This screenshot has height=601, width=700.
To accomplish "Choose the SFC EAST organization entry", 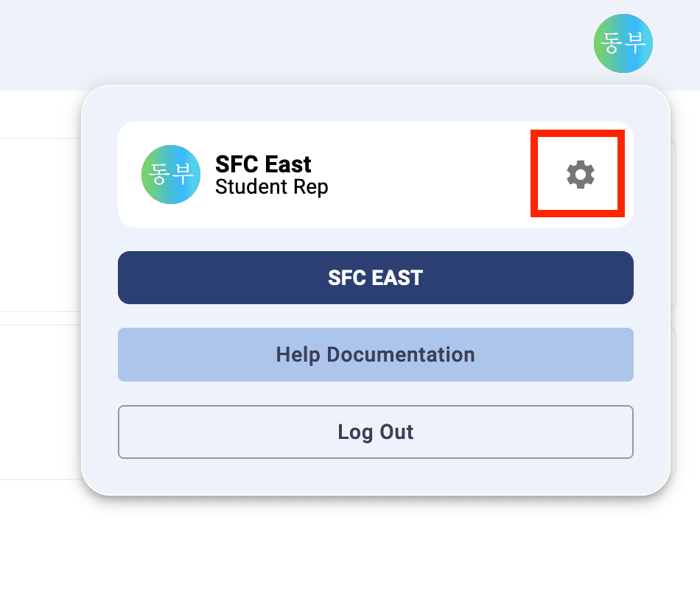I will 375,278.
